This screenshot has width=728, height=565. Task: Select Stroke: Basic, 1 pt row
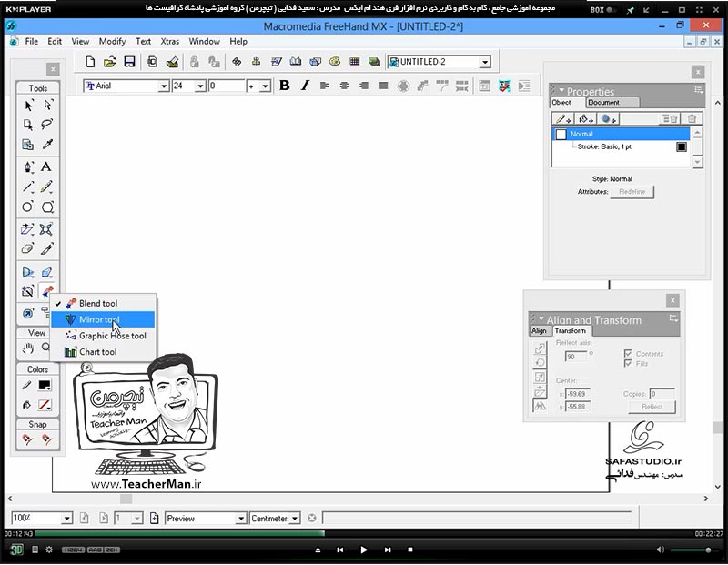621,146
